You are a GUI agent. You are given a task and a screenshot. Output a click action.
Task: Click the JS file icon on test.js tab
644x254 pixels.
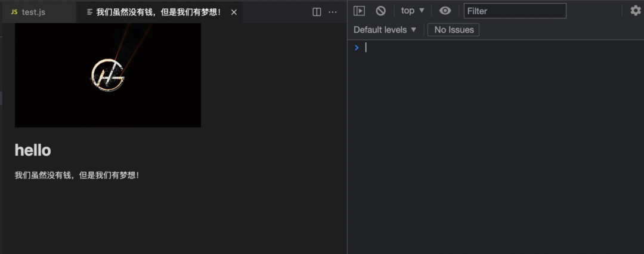pyautogui.click(x=14, y=13)
